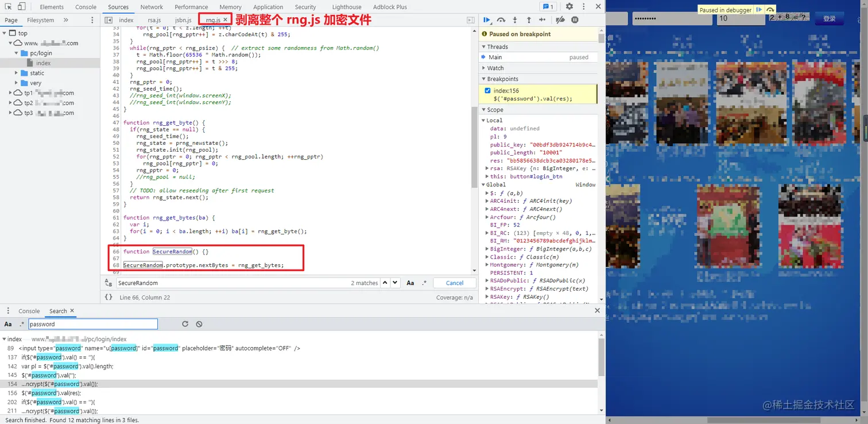Click the clear search results icon
This screenshot has width=868, height=424.
click(x=199, y=324)
